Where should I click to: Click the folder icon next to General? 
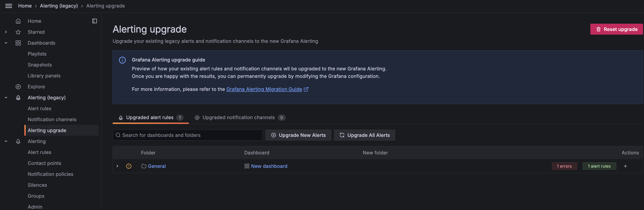(x=143, y=166)
